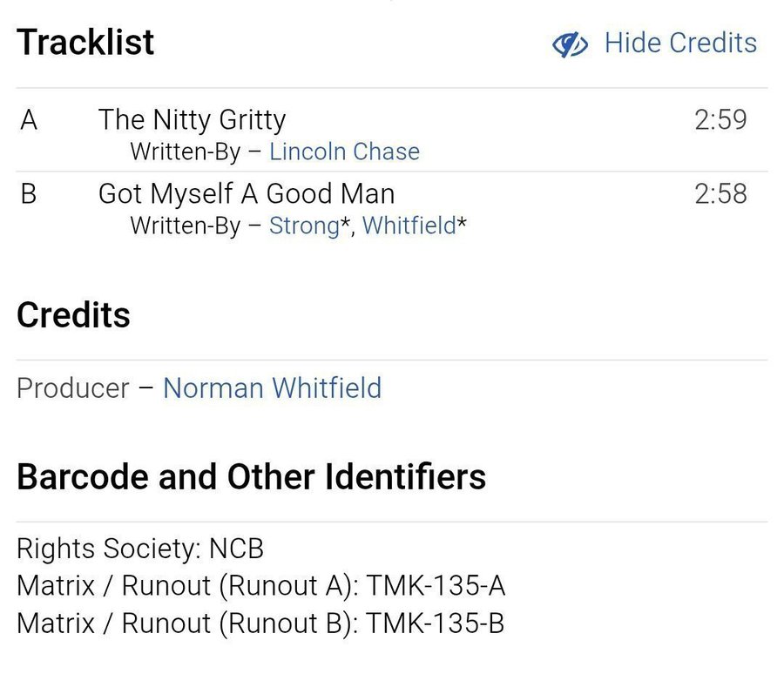Screen dimensions: 784x694
Task: Select the track title The Nitty Gritty
Action: pyautogui.click(x=192, y=119)
